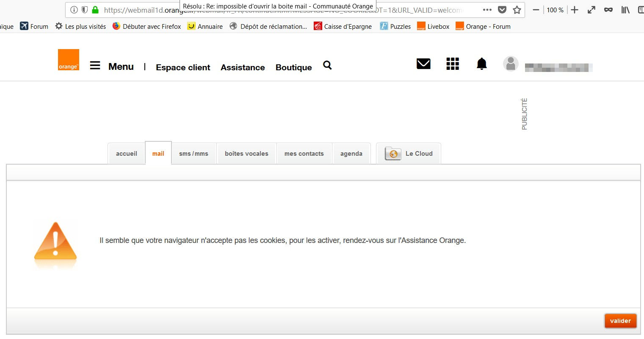Open the Orange applications grid icon
This screenshot has height=339, width=644.
[x=452, y=64]
